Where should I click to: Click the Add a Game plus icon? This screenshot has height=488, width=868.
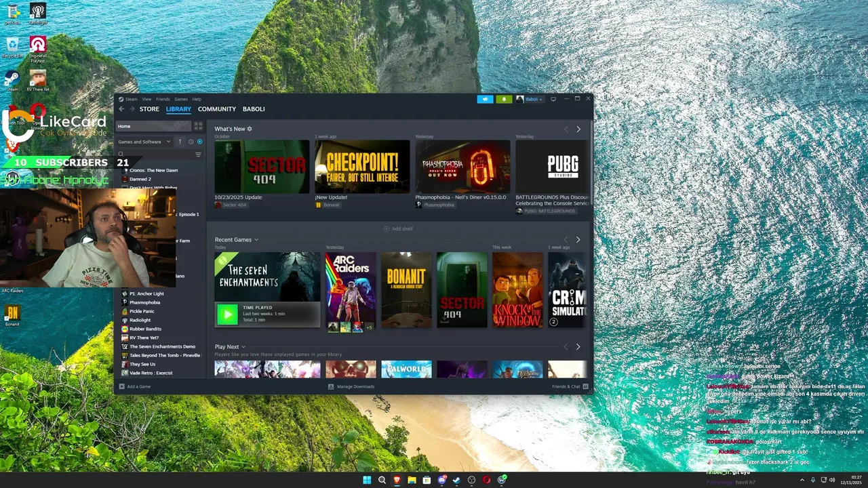[x=121, y=386]
